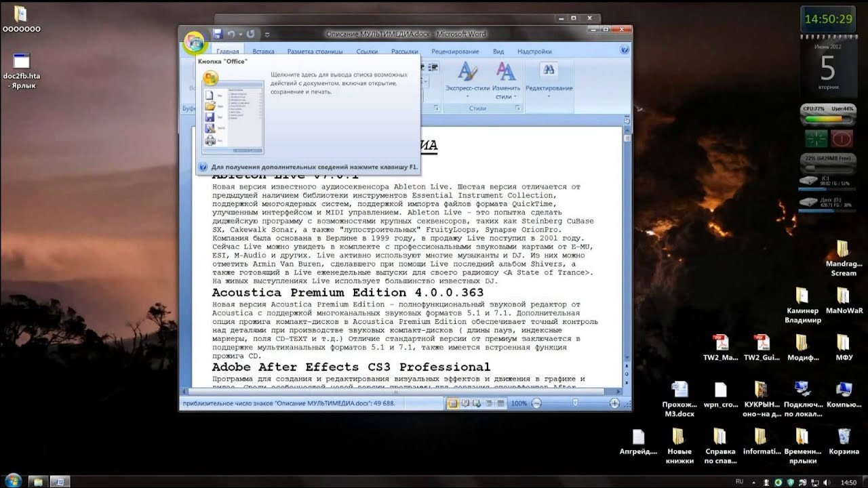Open the TW2_Ma PDF file
The image size is (868, 488).
[x=720, y=348]
